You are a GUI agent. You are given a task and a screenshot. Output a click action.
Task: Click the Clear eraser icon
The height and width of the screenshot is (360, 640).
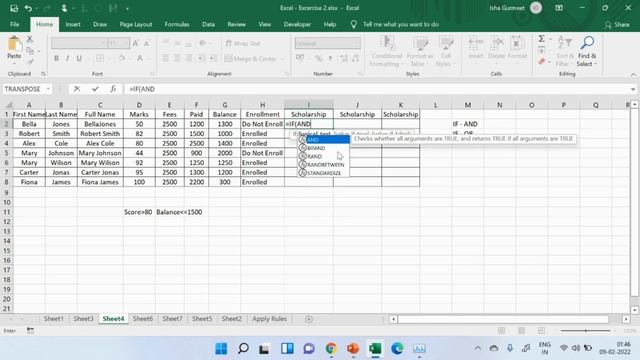point(542,62)
